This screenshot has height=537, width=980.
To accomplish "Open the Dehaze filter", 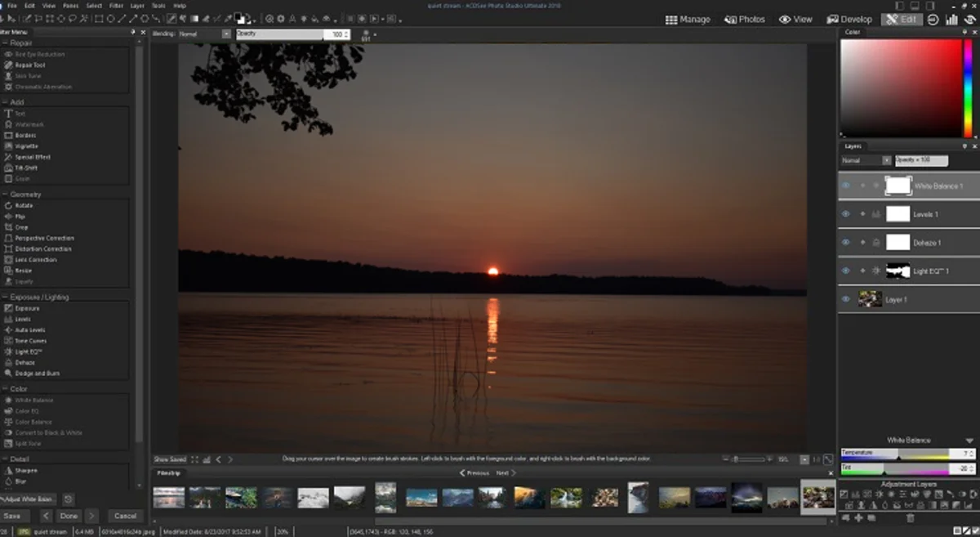I will click(24, 362).
